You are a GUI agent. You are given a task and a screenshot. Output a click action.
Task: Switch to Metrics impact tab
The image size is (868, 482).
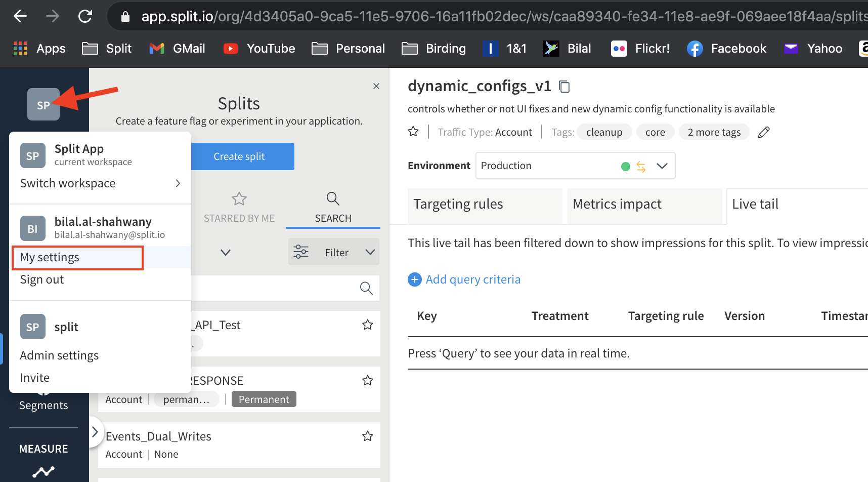[645, 206]
